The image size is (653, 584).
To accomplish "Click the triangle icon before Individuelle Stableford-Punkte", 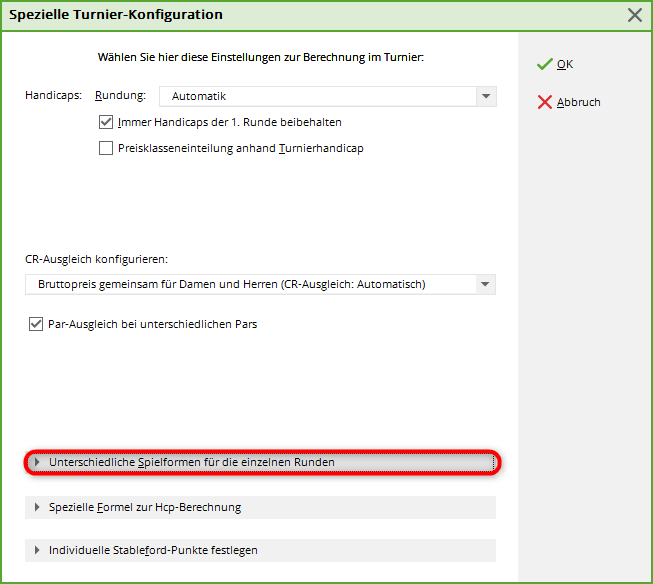I will pos(37,550).
